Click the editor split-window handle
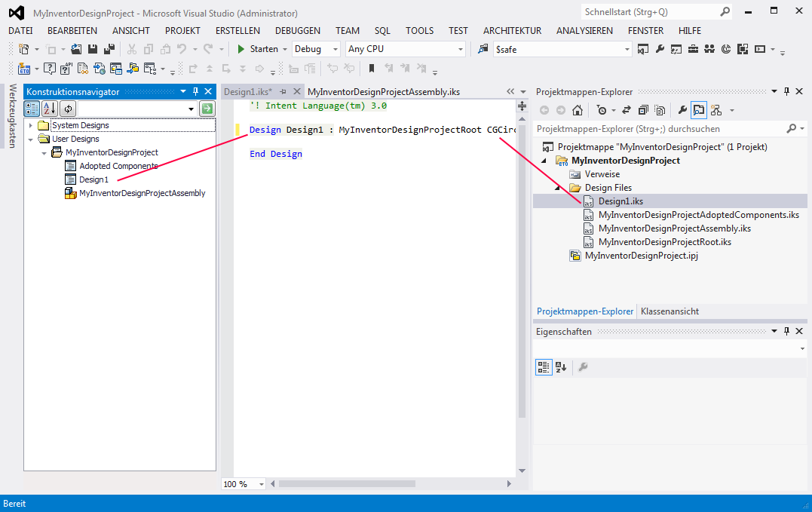This screenshot has height=512, width=812. point(522,106)
